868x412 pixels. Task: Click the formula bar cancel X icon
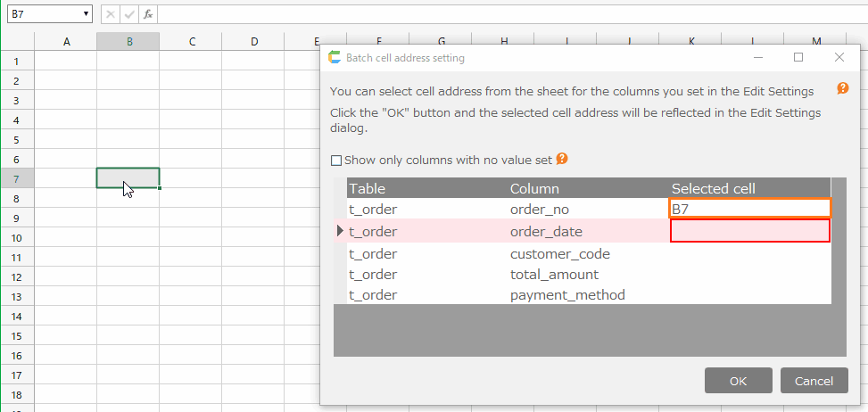(x=109, y=14)
